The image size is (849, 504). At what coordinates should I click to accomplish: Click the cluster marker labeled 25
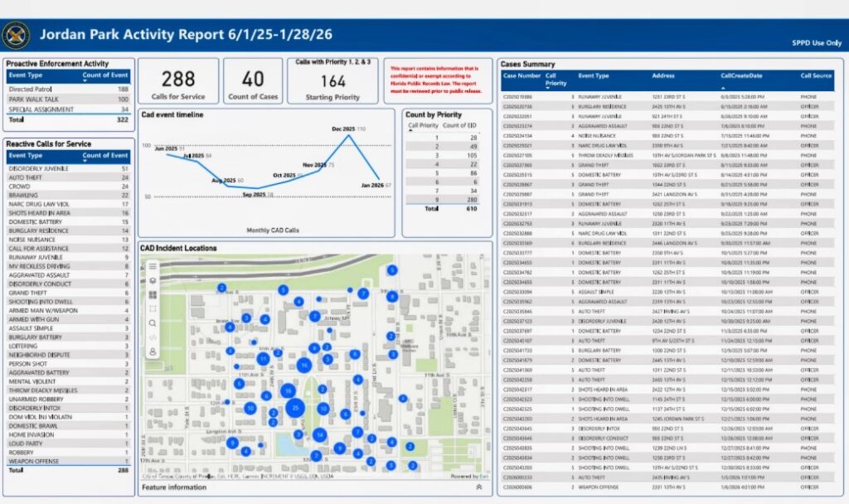click(295, 408)
